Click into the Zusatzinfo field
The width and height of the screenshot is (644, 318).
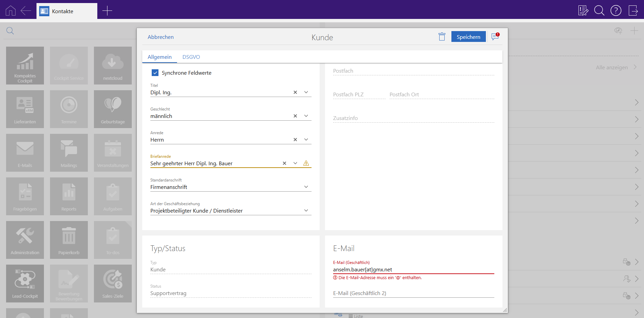point(414,118)
